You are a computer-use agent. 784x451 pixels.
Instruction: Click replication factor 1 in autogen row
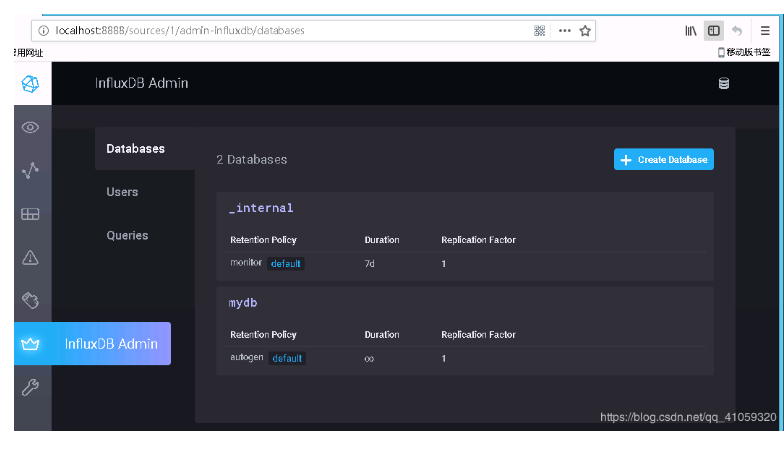click(444, 358)
